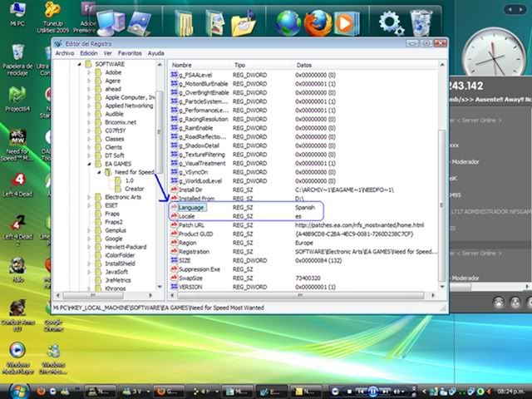Viewport: 532px width, 399px height.
Task: Click the recycle bin icon in the dock
Action: [x=421, y=22]
